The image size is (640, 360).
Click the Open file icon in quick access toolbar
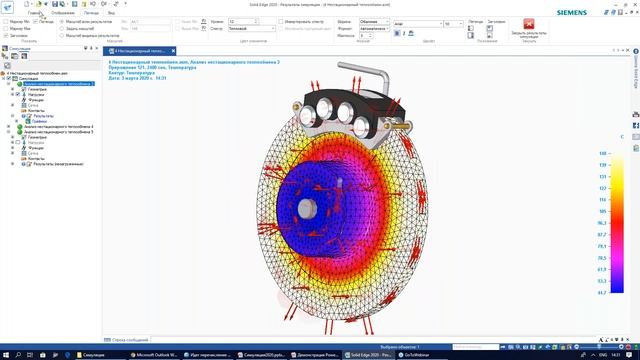39,4
